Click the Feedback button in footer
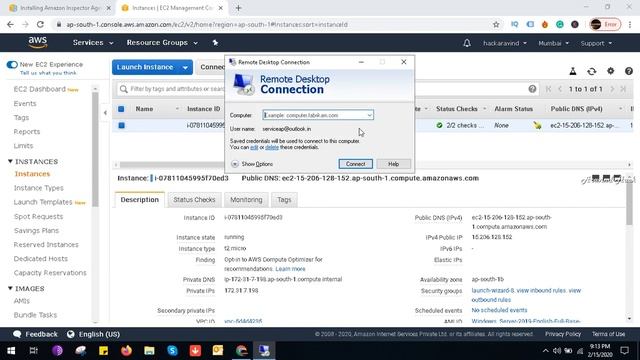 coord(36,334)
